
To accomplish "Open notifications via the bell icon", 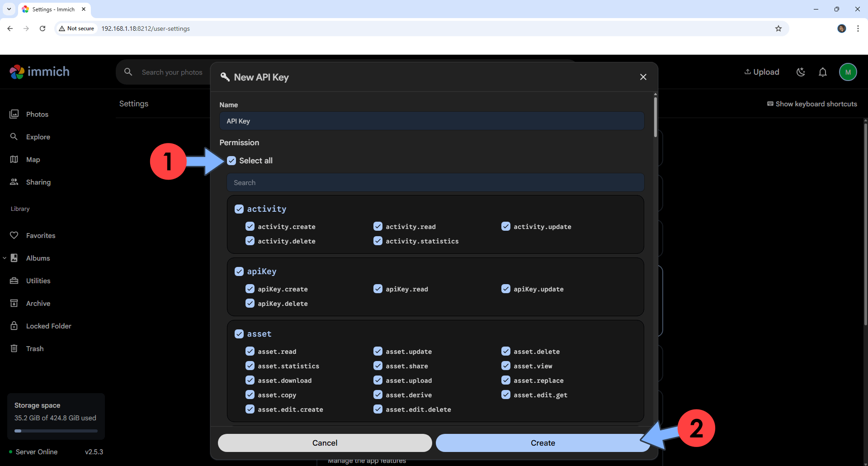I will pyautogui.click(x=823, y=72).
